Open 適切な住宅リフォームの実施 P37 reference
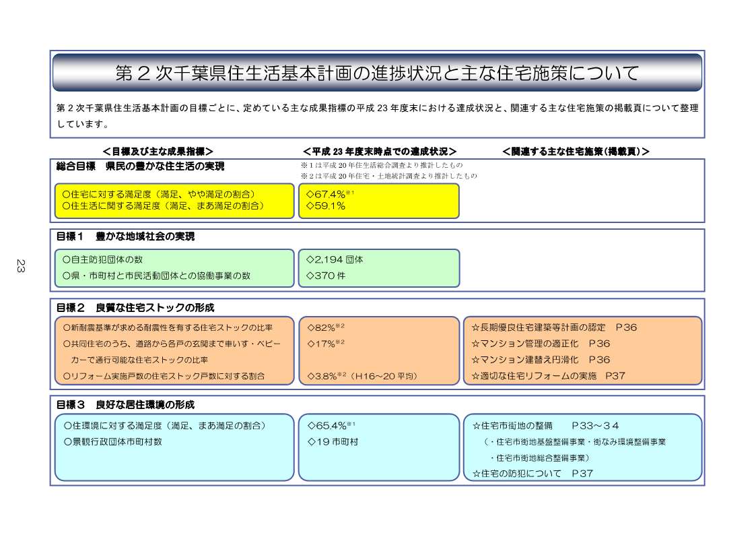The image size is (756, 535). [549, 376]
